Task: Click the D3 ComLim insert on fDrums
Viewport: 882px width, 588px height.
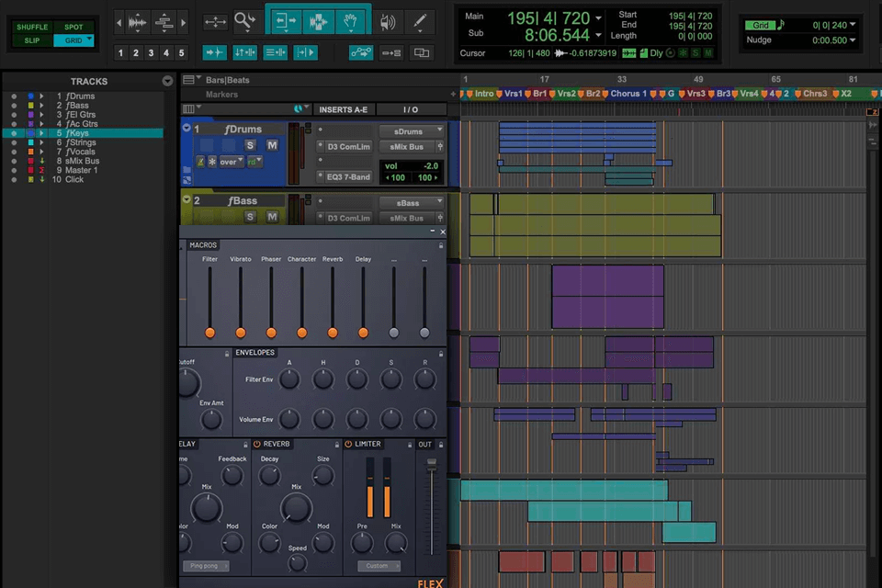Action: click(x=347, y=146)
